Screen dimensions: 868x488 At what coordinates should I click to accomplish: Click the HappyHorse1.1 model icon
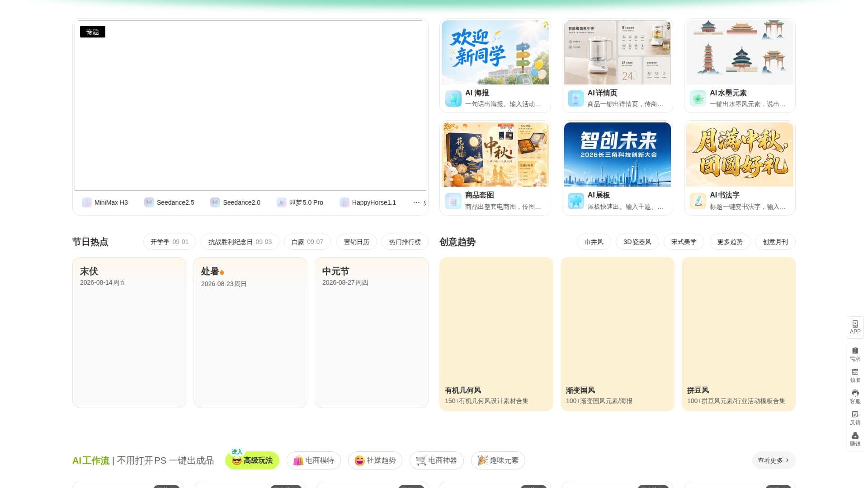(344, 202)
